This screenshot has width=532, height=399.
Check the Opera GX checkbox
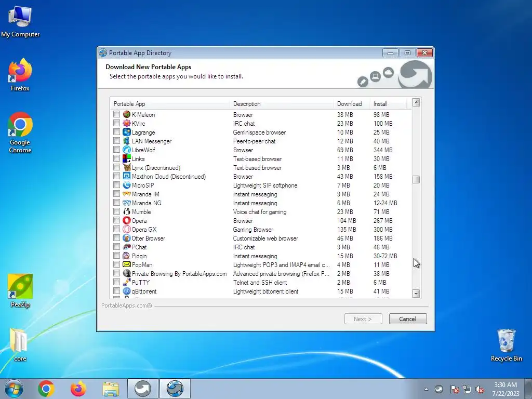(116, 229)
